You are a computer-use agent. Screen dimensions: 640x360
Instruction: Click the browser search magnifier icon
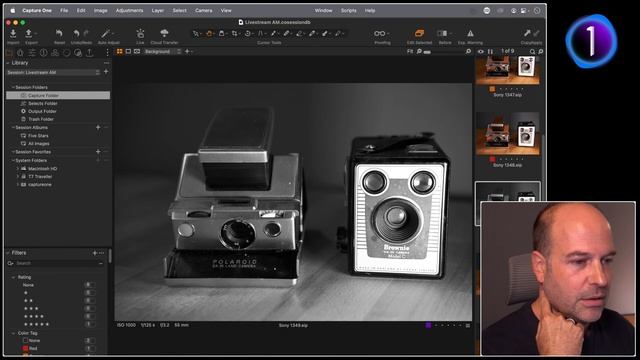tap(532, 51)
